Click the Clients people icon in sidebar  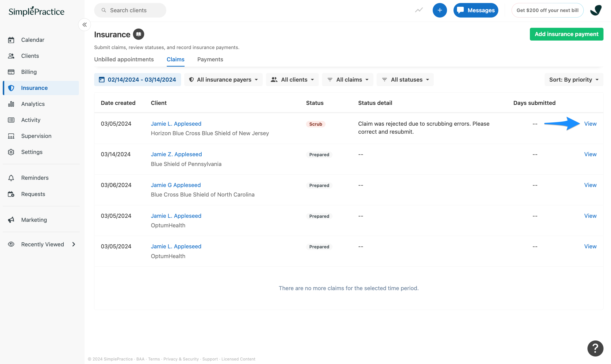11,56
